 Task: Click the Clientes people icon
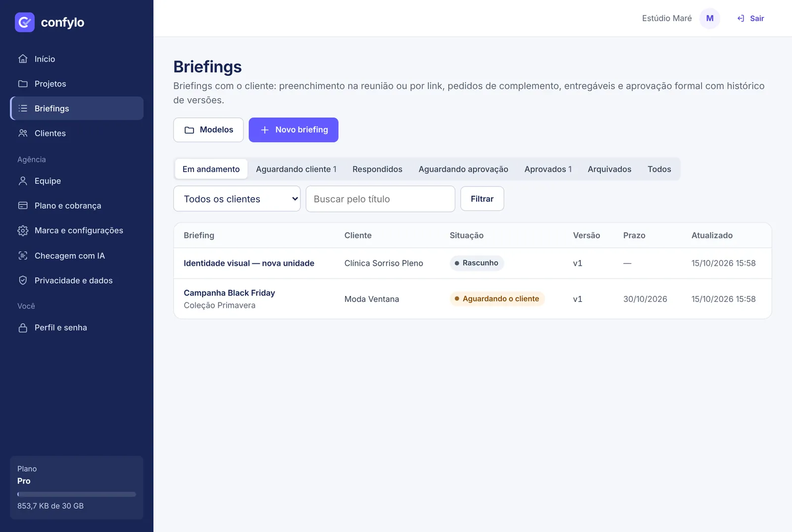[x=23, y=133]
